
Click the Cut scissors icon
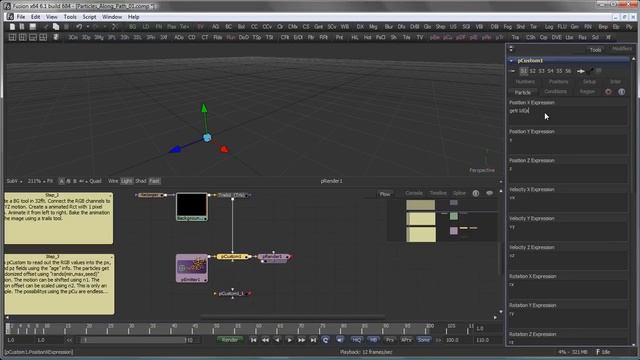click(115, 27)
